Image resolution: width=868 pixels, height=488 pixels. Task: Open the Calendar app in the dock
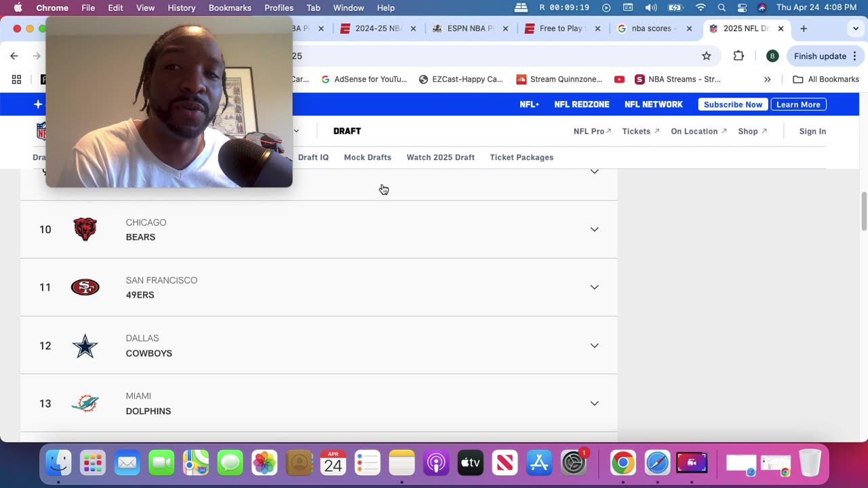[333, 463]
